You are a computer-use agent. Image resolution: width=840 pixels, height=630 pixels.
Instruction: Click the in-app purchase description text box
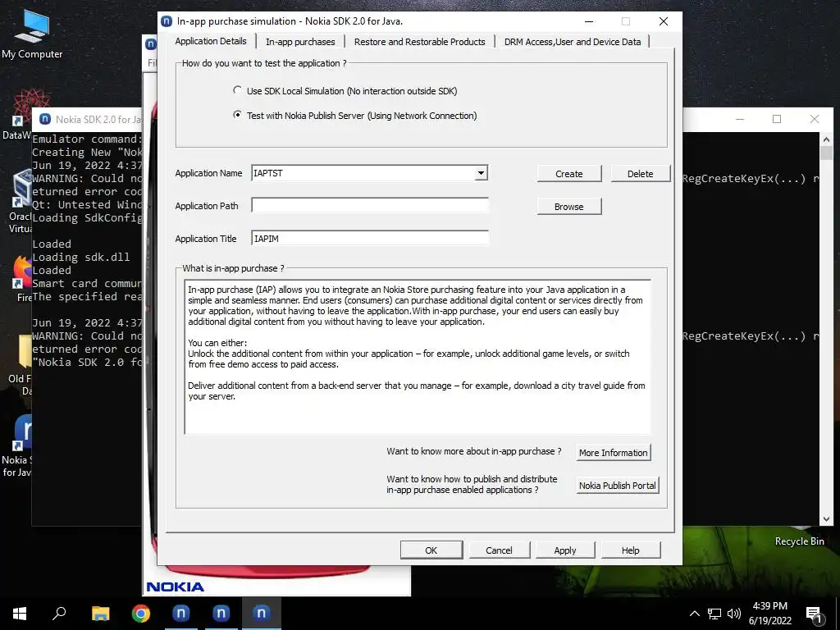tap(418, 356)
